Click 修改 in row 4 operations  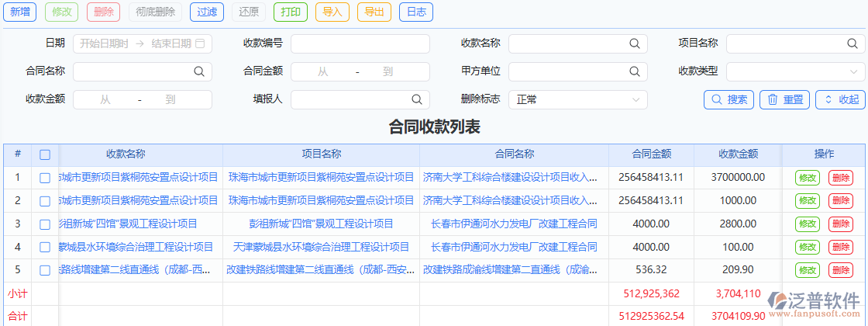[808, 248]
